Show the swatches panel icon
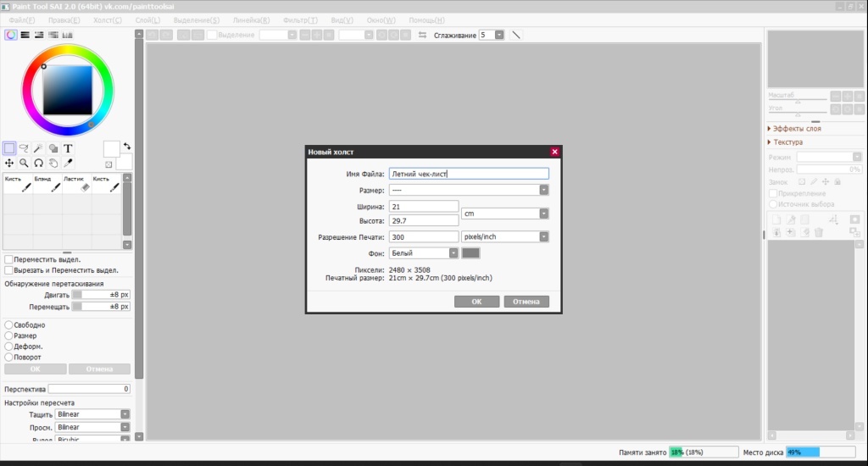Image resolution: width=868 pixels, height=466 pixels. click(x=67, y=35)
